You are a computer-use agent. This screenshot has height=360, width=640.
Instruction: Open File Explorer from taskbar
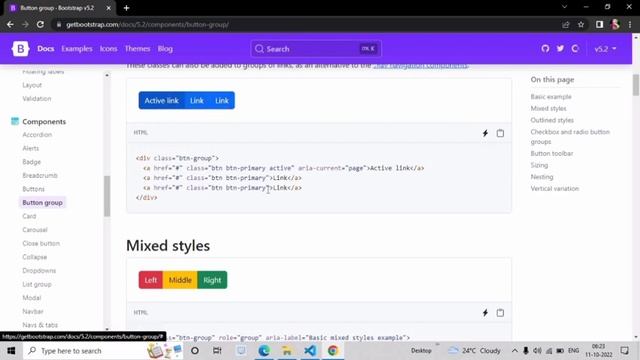coord(287,351)
